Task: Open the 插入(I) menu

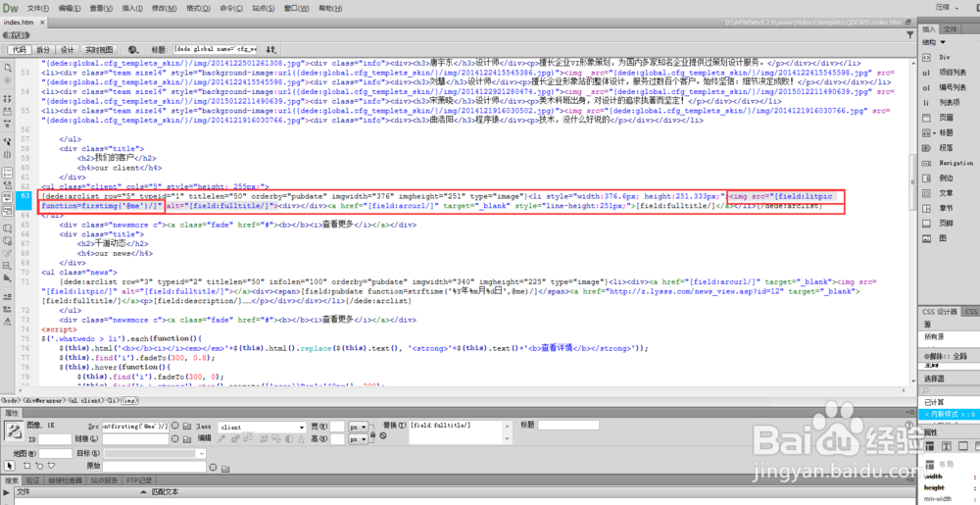Action: pyautogui.click(x=132, y=8)
